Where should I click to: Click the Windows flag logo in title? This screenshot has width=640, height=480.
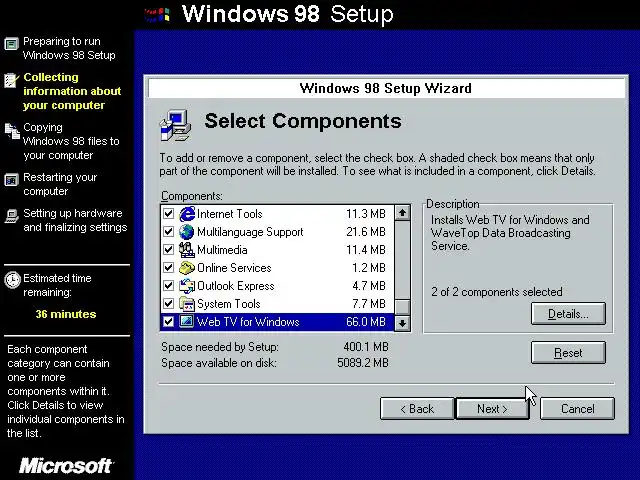[x=157, y=15]
